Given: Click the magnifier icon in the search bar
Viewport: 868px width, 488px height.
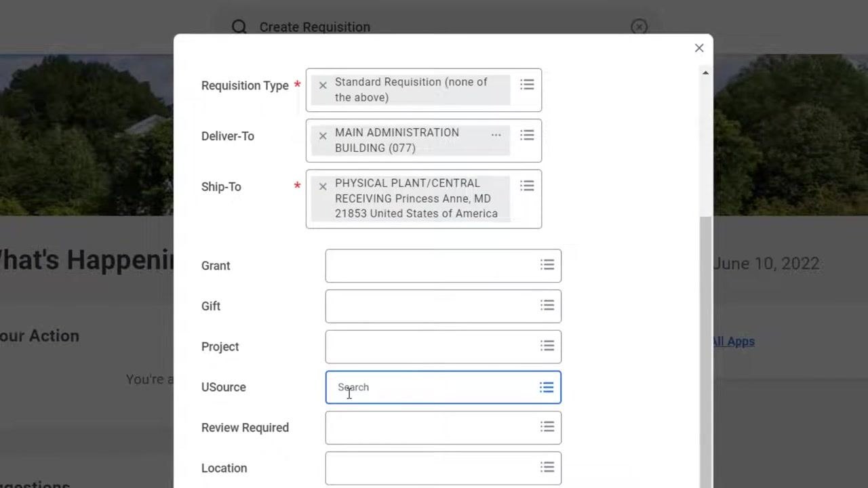Looking at the screenshot, I should [239, 26].
